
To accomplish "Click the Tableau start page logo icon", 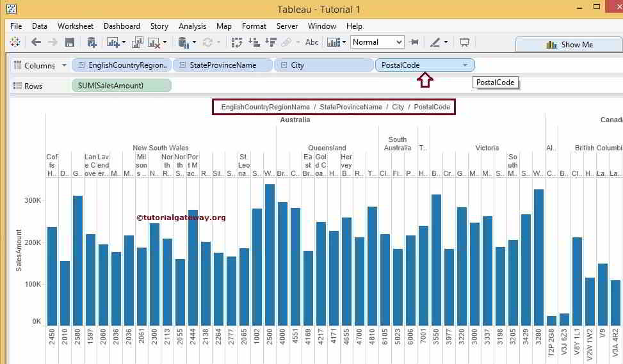I will tap(15, 42).
